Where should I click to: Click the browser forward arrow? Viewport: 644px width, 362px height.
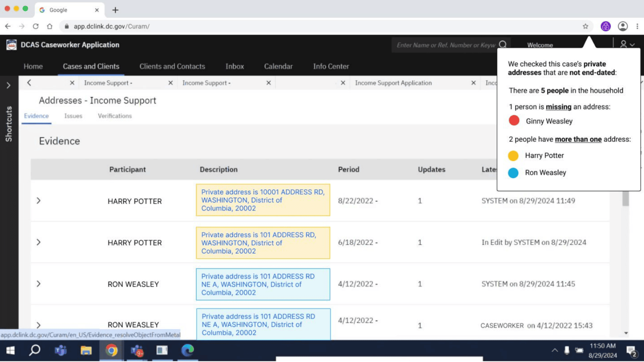[22, 26]
